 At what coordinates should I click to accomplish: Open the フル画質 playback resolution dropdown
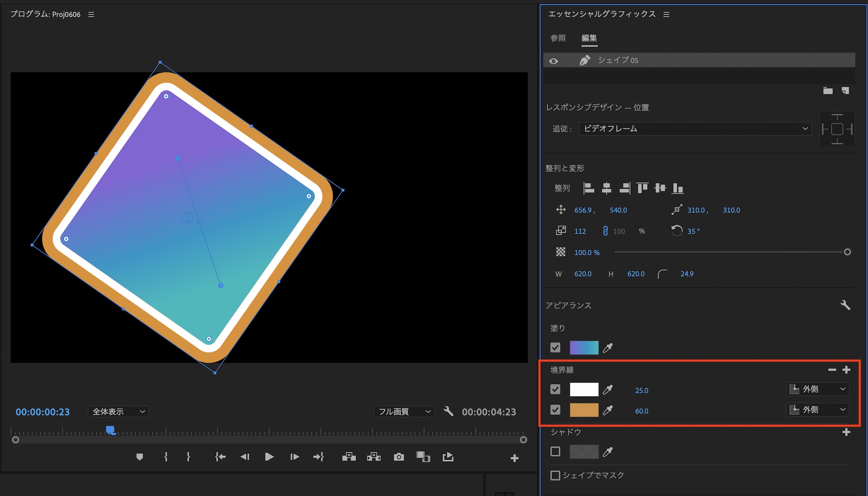[404, 411]
